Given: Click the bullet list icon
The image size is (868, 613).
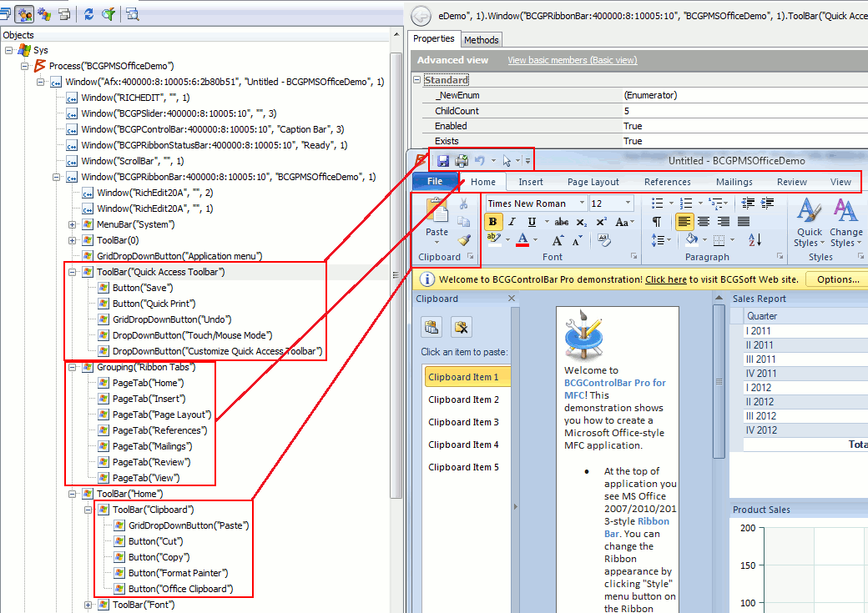Looking at the screenshot, I should (x=657, y=203).
